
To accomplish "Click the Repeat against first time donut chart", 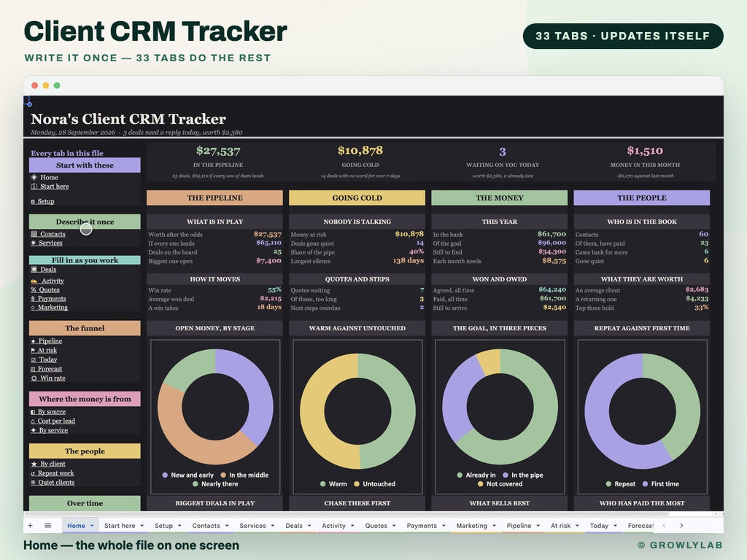I will click(x=642, y=411).
